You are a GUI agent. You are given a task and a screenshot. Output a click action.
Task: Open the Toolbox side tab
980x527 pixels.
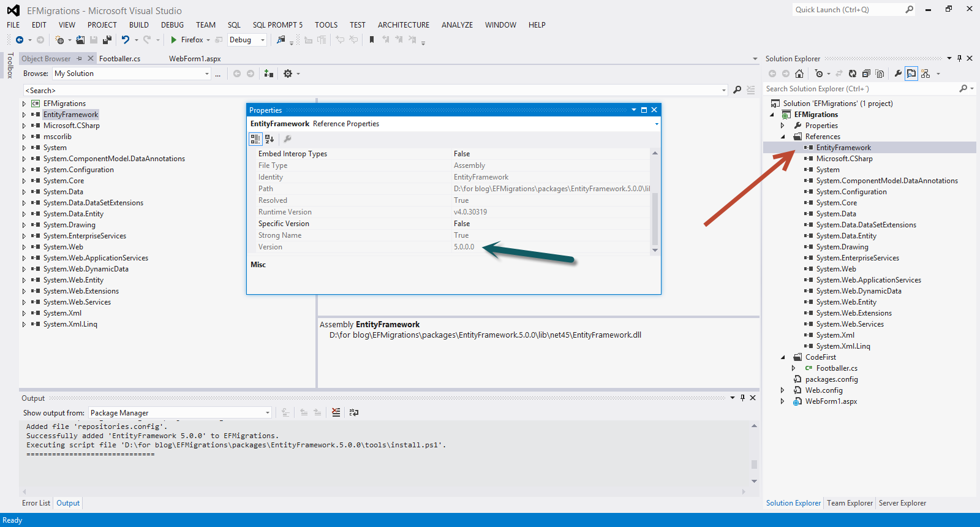[10, 66]
